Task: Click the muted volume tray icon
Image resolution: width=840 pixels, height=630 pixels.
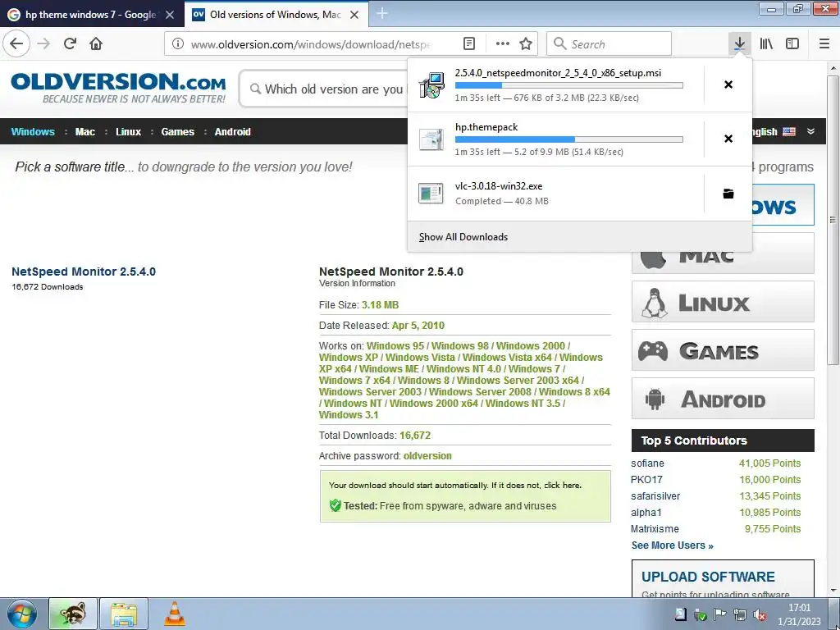Action: coord(759,615)
